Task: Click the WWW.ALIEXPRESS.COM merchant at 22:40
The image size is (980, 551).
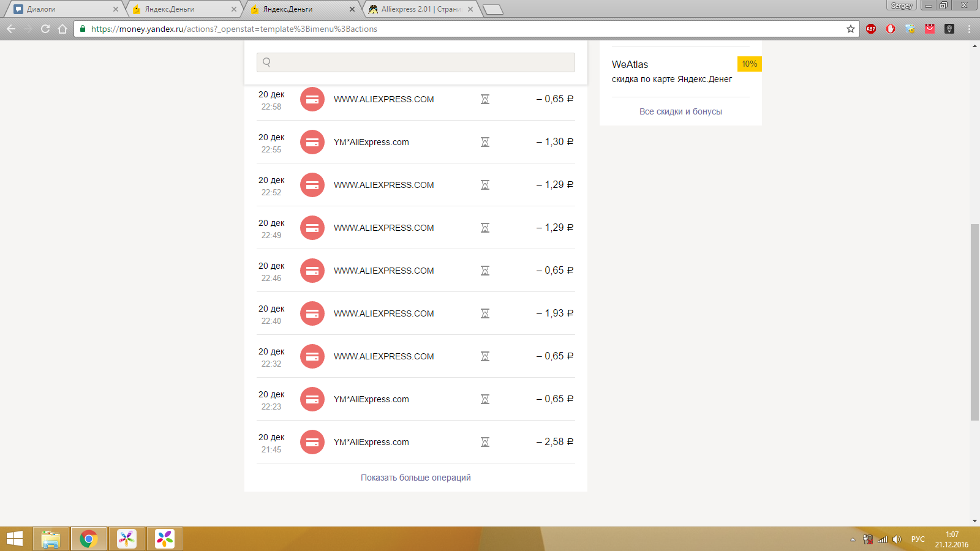Action: pyautogui.click(x=384, y=313)
